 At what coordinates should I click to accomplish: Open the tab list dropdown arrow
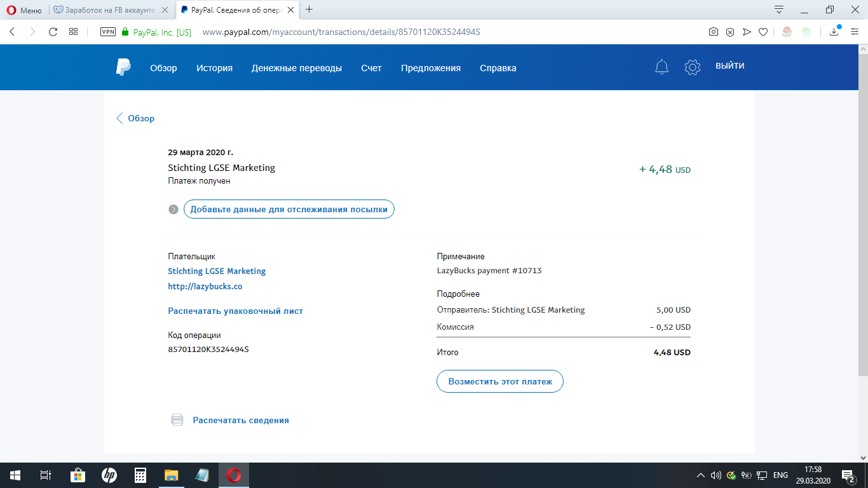click(x=779, y=10)
